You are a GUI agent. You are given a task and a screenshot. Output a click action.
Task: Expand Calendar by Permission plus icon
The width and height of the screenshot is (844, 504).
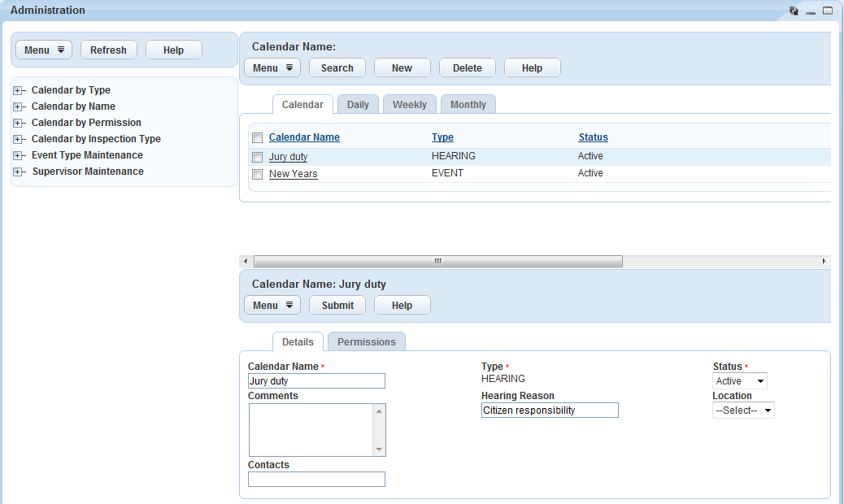[17, 123]
